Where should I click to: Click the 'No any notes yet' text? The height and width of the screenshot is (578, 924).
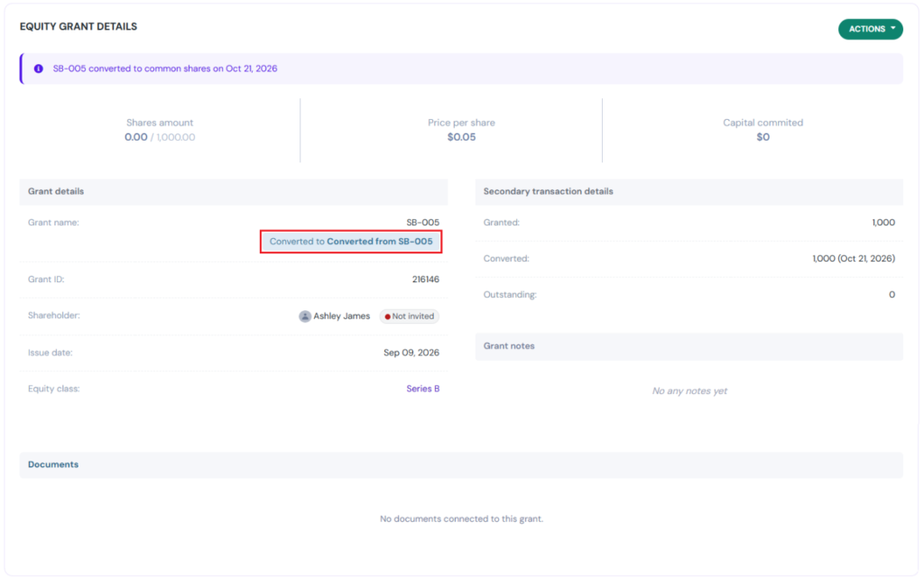coord(689,390)
